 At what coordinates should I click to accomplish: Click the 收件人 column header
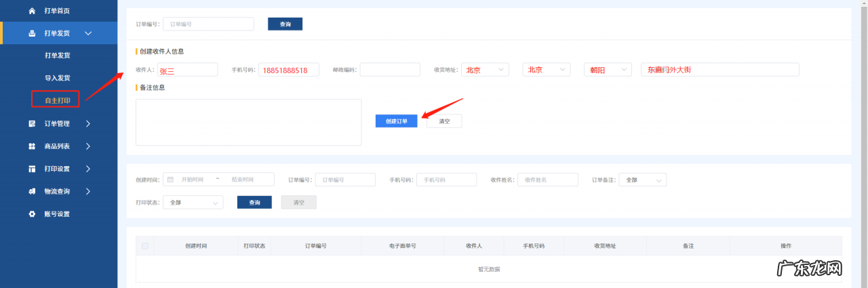click(474, 246)
